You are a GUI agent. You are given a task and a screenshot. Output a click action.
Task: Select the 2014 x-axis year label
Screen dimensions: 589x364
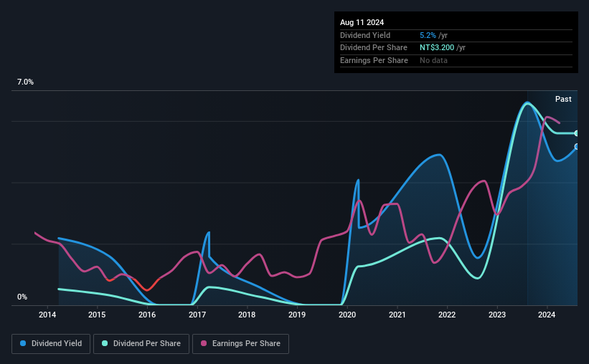tap(47, 315)
